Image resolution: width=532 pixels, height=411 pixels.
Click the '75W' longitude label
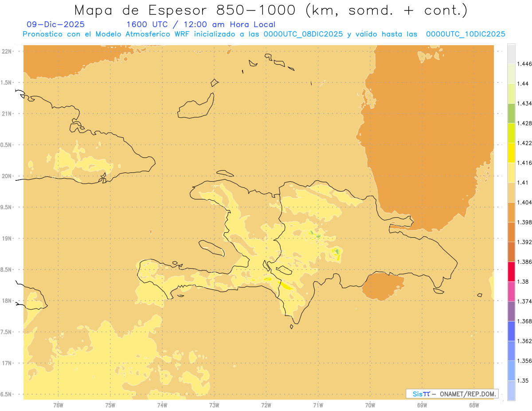click(110, 405)
